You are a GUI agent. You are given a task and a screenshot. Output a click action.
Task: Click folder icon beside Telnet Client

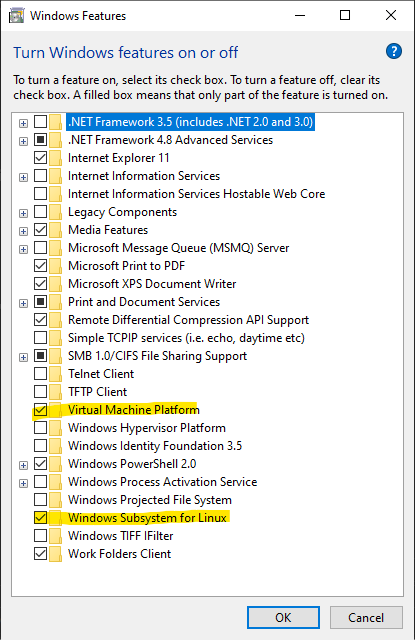[x=55, y=374]
